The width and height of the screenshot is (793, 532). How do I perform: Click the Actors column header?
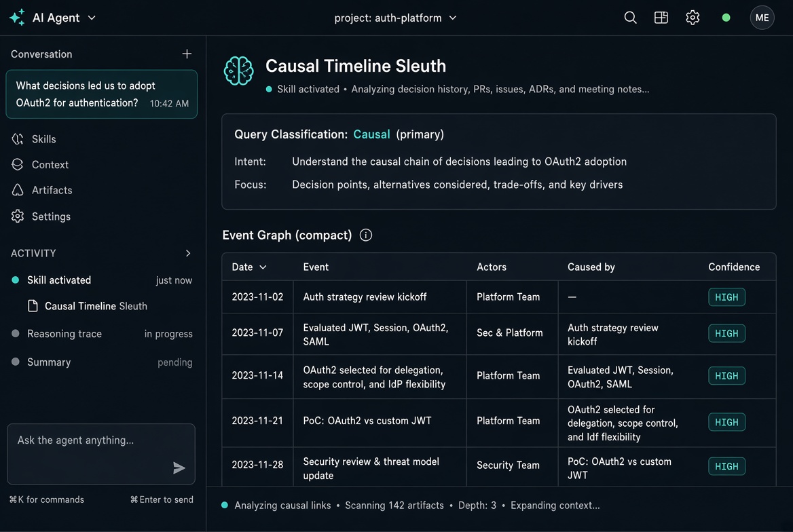click(x=491, y=267)
